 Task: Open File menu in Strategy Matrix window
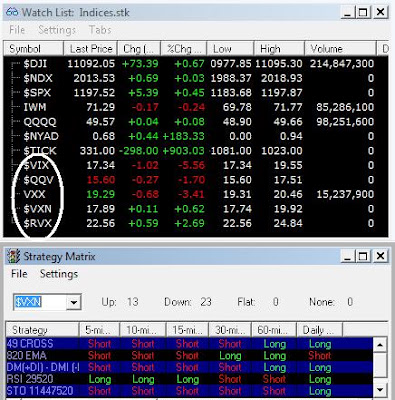19,274
